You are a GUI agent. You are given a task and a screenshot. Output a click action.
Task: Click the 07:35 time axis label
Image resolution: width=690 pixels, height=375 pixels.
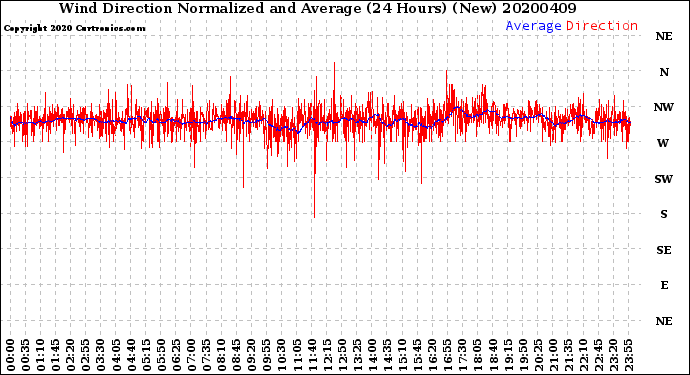pos(206,355)
